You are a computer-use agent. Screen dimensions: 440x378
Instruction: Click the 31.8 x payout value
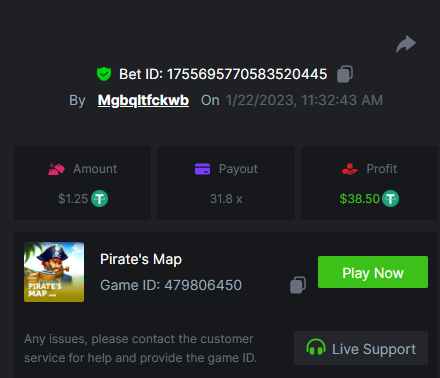tap(226, 199)
